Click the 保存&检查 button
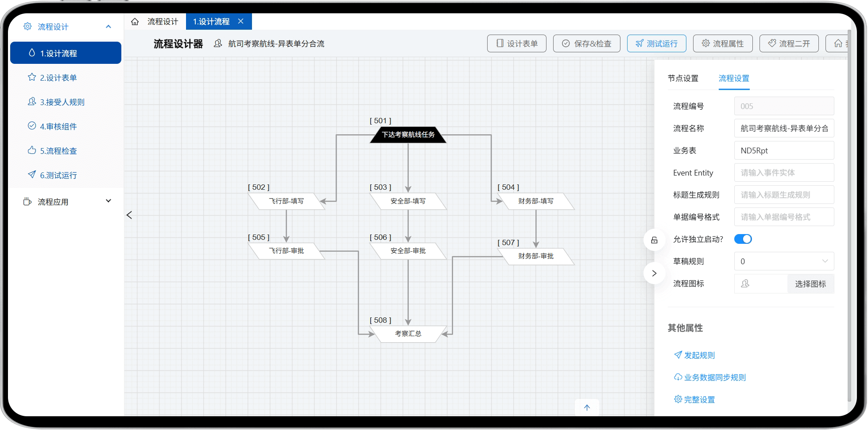 coord(586,43)
